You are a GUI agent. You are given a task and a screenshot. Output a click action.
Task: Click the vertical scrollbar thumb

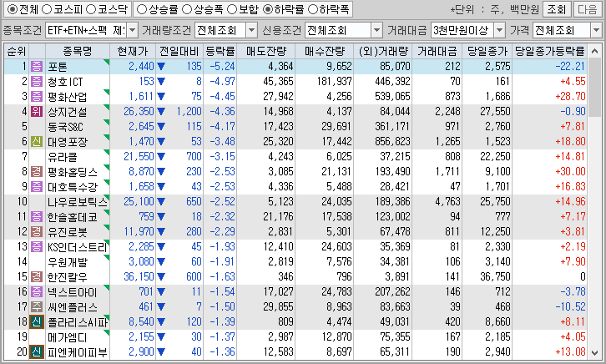(594, 88)
